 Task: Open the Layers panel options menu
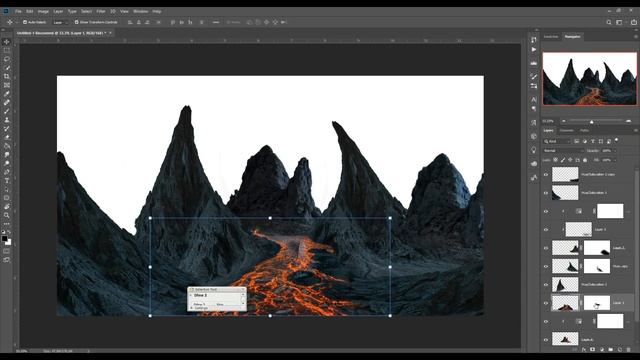point(636,130)
